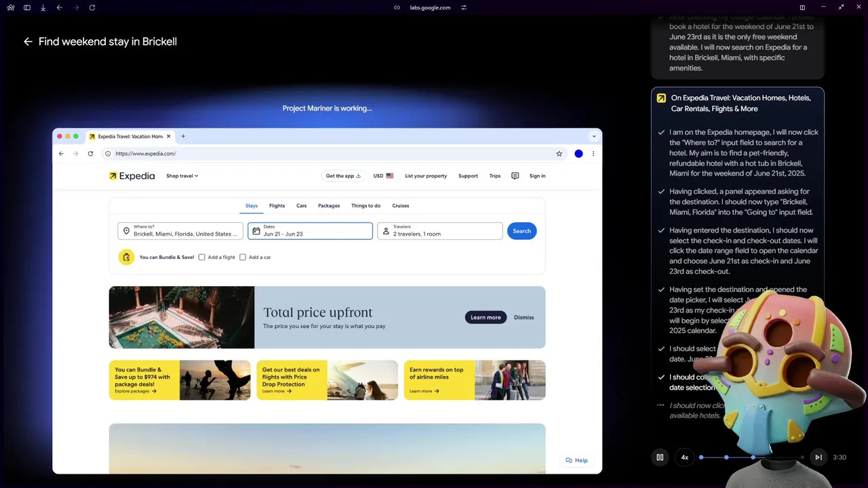Reload the labs.google.com page

pyautogui.click(x=92, y=7)
